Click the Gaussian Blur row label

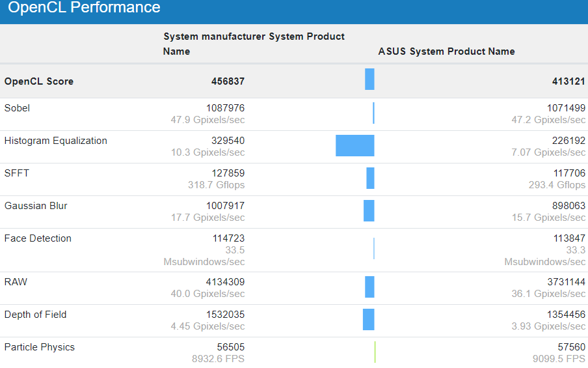36,206
